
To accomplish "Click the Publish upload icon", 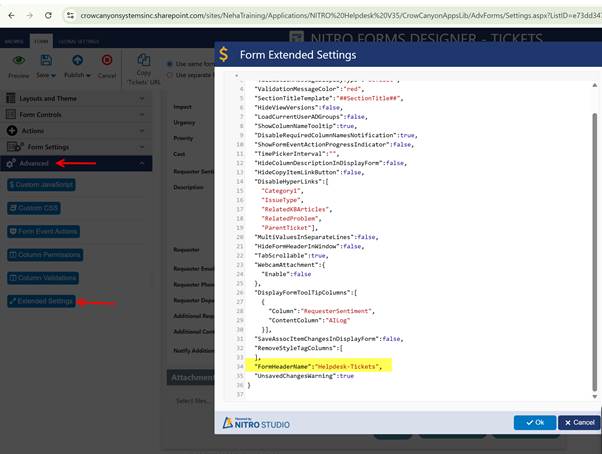I will tap(75, 62).
